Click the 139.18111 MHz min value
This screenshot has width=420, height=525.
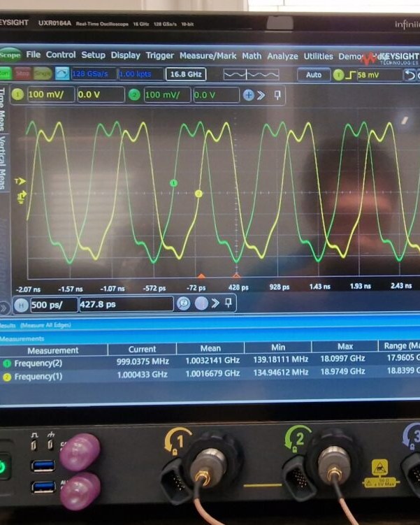coord(280,359)
